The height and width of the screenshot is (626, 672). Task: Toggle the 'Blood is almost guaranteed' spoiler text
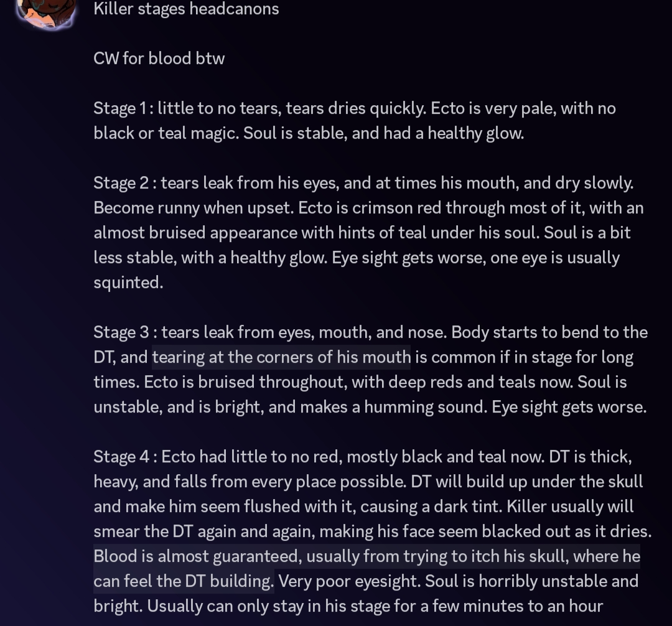366,556
